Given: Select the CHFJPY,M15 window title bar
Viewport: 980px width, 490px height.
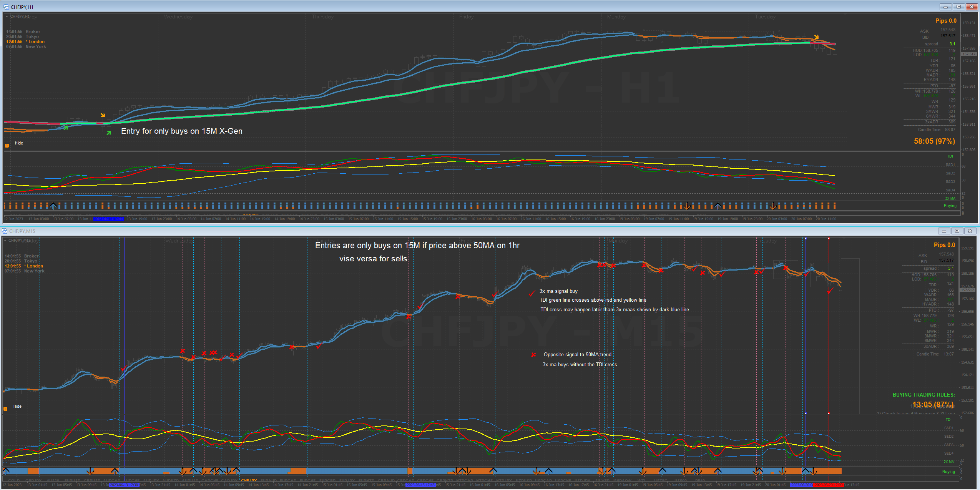Looking at the screenshot, I should [x=461, y=231].
